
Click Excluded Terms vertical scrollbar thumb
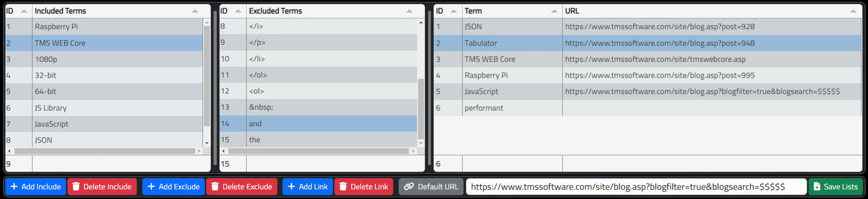[421, 109]
